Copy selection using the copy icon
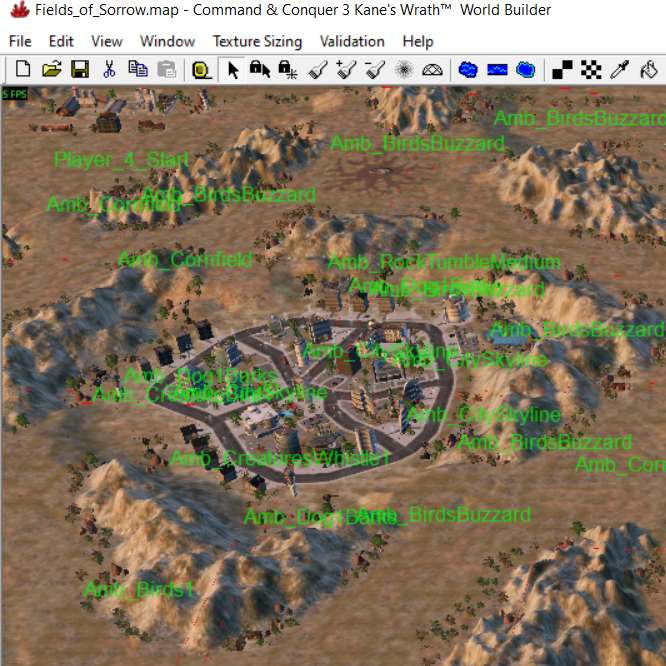The width and height of the screenshot is (666, 666). point(138,69)
